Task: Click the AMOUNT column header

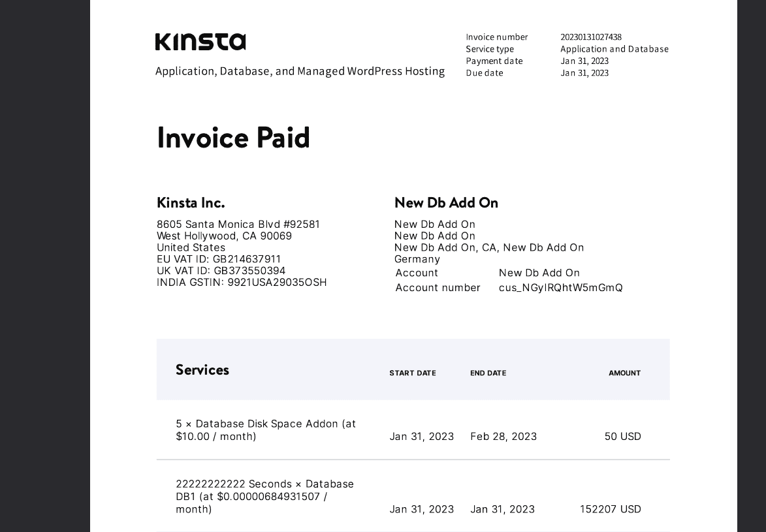Action: coord(624,373)
